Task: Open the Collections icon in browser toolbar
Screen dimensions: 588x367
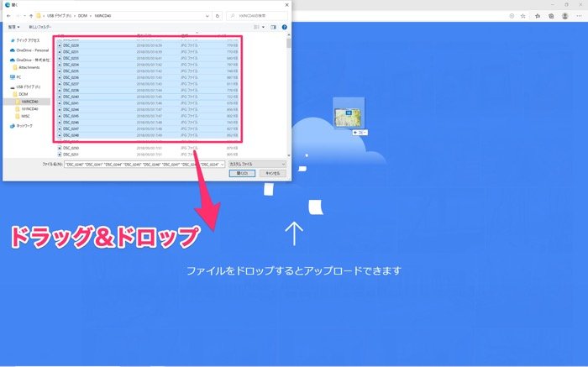Action: coord(551,16)
